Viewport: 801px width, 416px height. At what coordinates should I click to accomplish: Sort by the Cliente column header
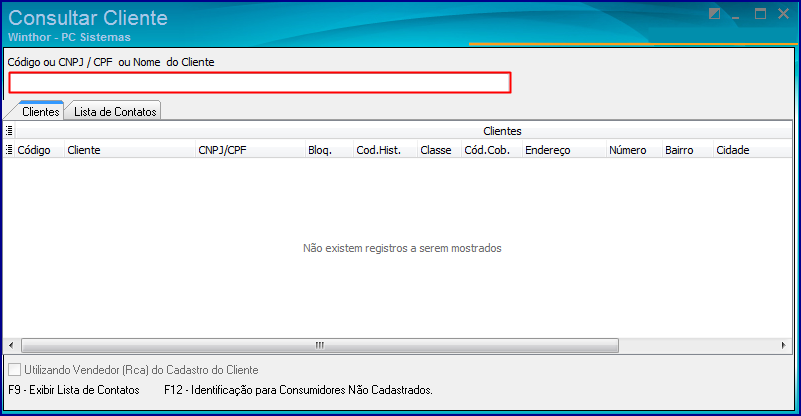click(130, 150)
